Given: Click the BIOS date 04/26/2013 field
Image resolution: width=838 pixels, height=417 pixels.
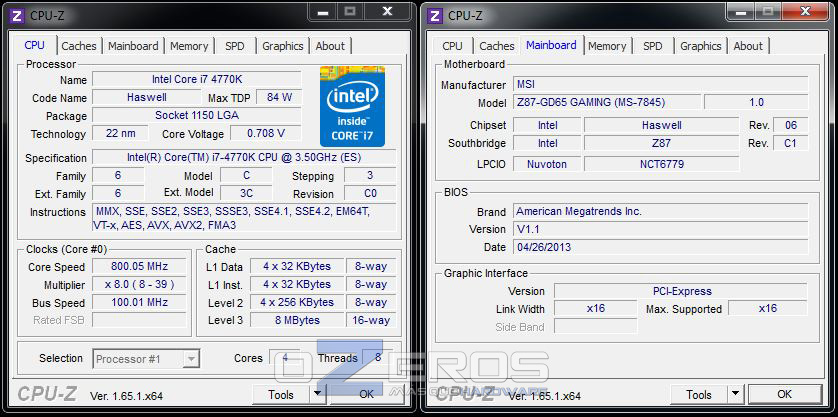Looking at the screenshot, I should pyautogui.click(x=661, y=247).
